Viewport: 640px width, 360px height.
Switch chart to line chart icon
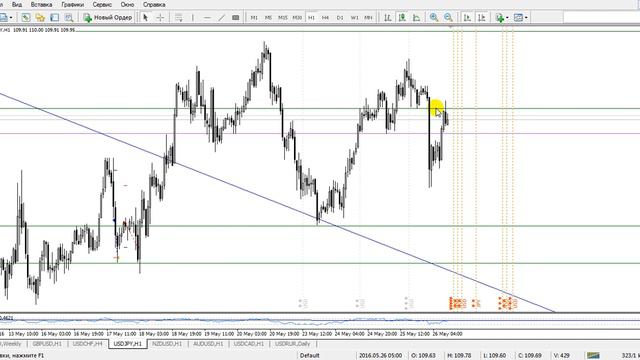pyautogui.click(x=416, y=18)
